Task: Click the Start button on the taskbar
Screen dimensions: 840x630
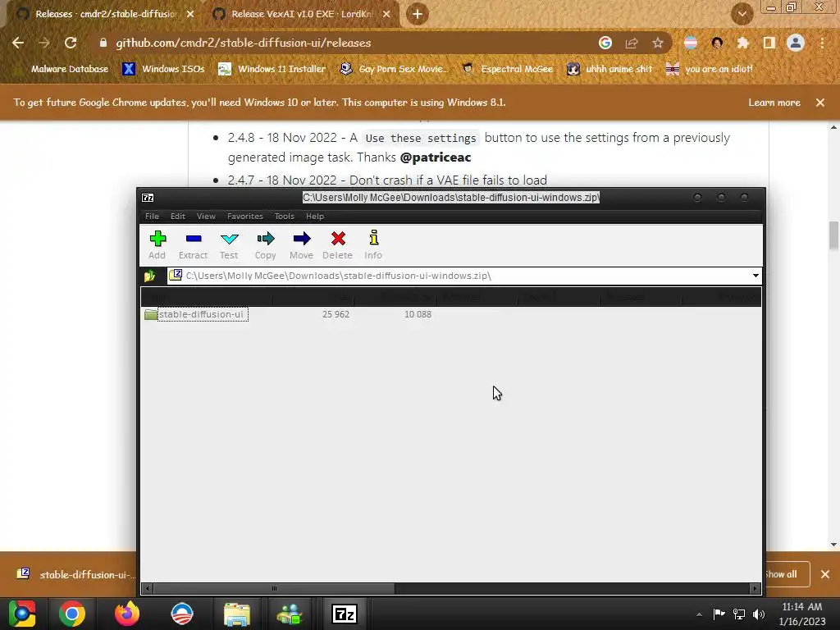Action: pos(22,614)
